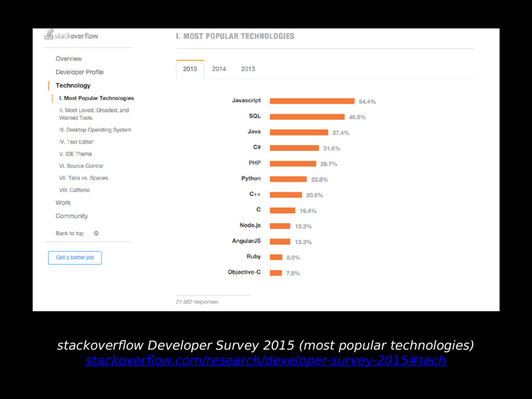Select the Technology section
The image size is (532, 399).
tap(73, 86)
